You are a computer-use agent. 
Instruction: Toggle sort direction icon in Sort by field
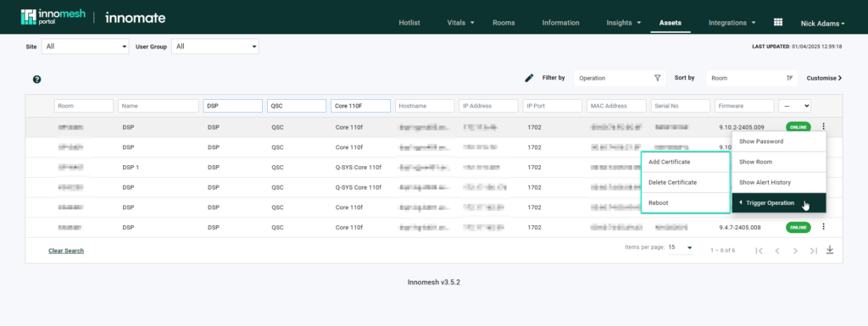(789, 78)
